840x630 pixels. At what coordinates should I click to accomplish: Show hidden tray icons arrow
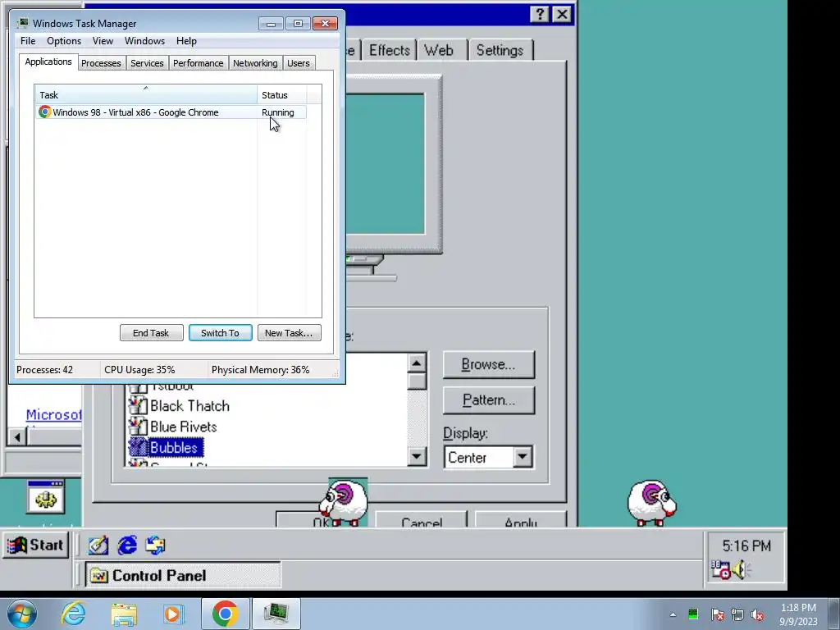(673, 614)
